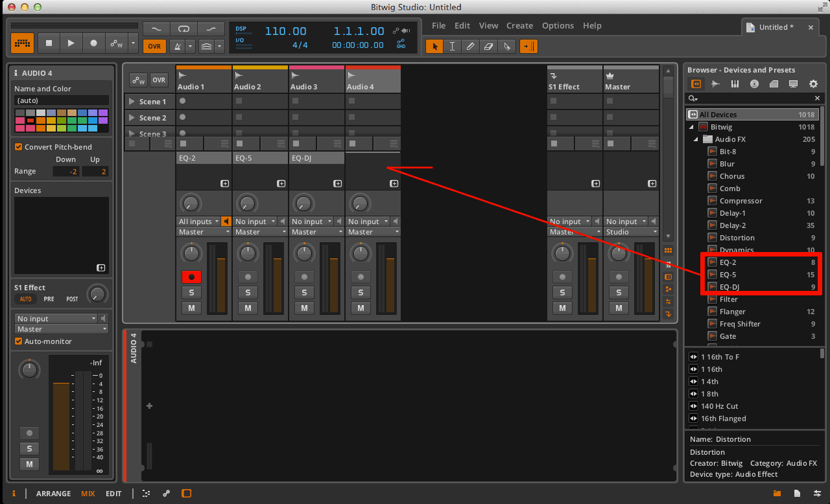This screenshot has width=830, height=504.
Task: Switch browser to multisamples piano icon
Action: point(735,84)
